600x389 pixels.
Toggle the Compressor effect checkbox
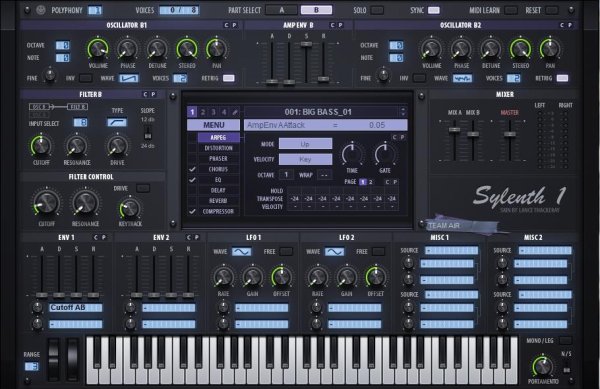pyautogui.click(x=192, y=211)
